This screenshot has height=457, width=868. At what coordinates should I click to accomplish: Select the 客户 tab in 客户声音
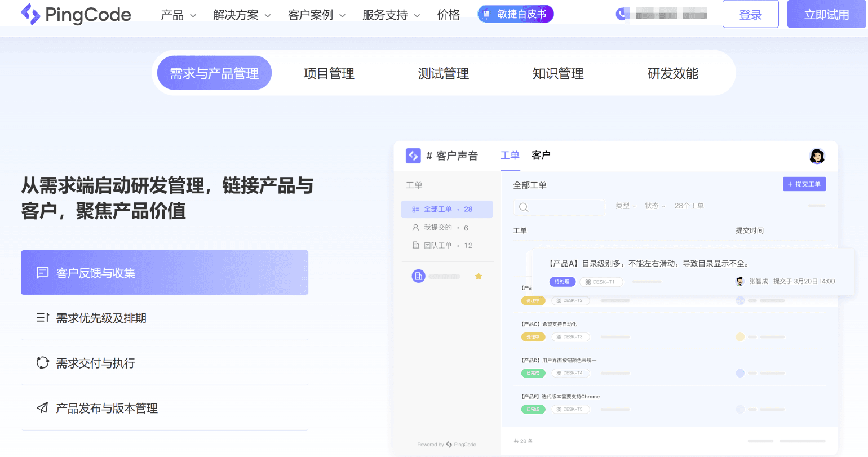541,156
